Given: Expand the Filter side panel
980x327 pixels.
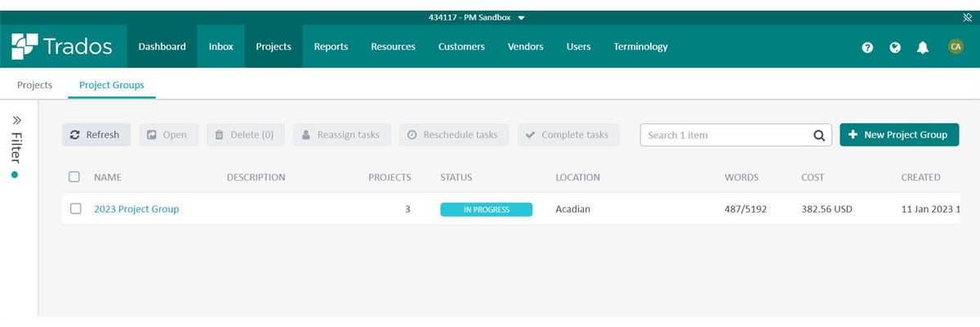Looking at the screenshot, I should [x=17, y=120].
